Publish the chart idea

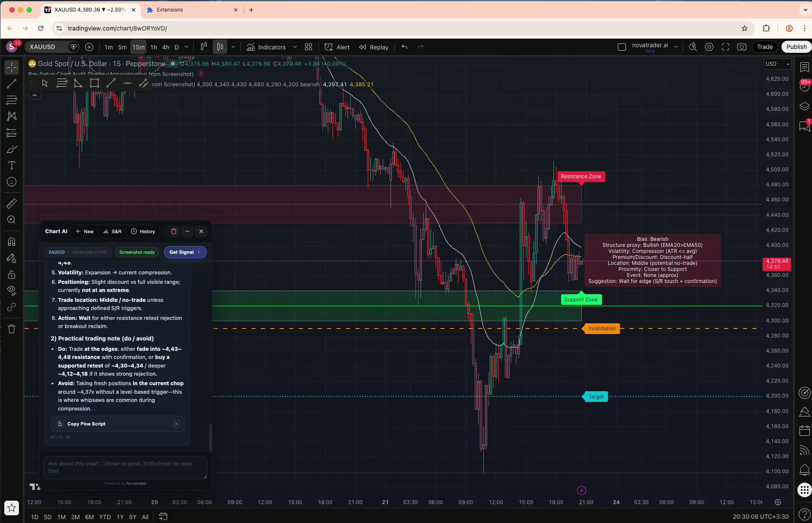pos(797,47)
